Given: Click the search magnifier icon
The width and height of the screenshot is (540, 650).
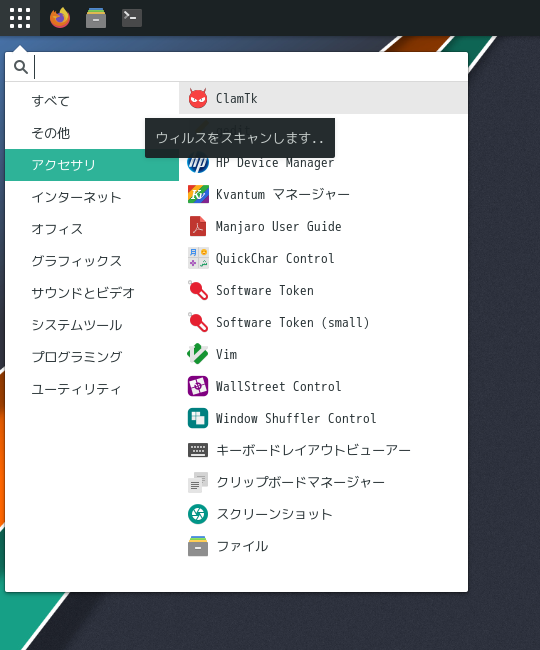Looking at the screenshot, I should (21, 67).
